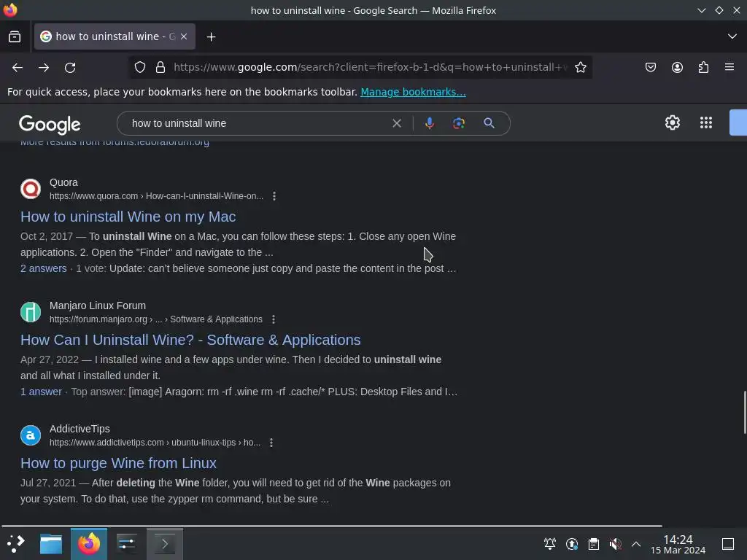View site security padlock info
The image size is (747, 560).
click(x=160, y=68)
